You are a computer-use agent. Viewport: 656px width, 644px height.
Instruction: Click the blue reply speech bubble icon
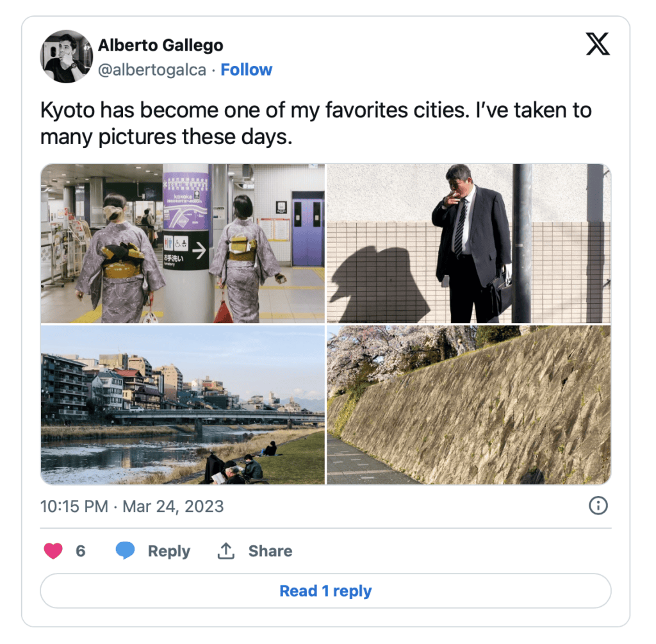(125, 551)
